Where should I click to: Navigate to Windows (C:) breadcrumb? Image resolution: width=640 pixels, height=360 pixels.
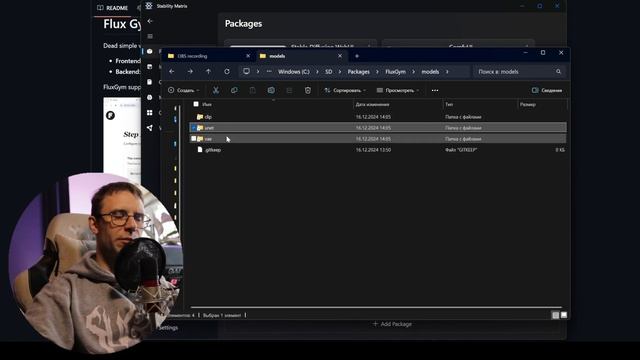(294, 71)
